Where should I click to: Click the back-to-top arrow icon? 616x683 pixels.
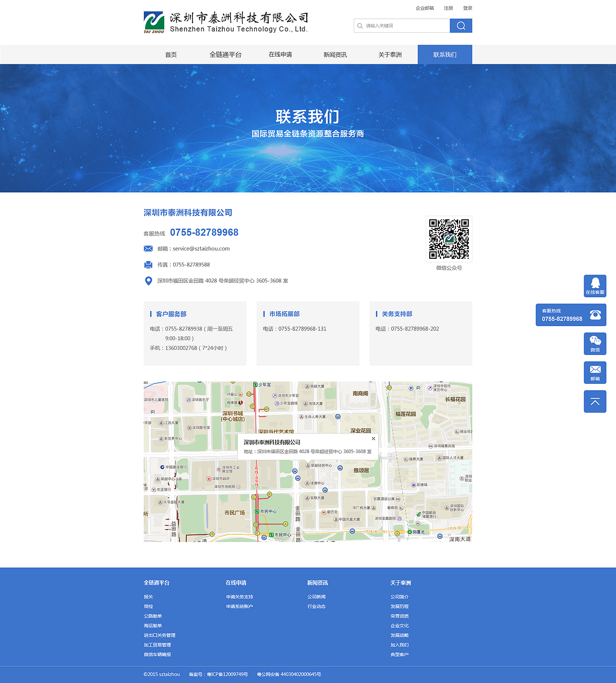(x=595, y=401)
